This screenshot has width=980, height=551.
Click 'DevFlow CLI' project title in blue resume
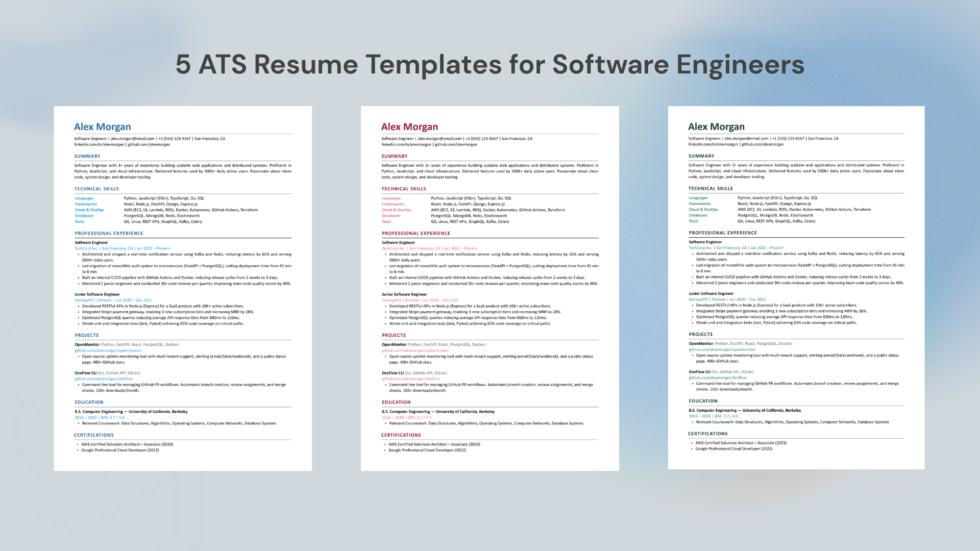point(86,373)
